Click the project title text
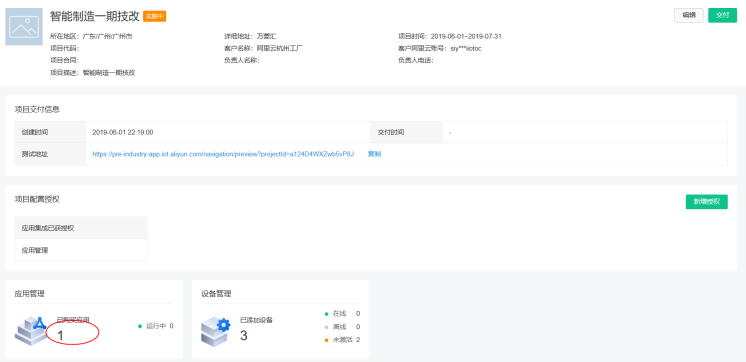746x362 pixels. click(95, 16)
